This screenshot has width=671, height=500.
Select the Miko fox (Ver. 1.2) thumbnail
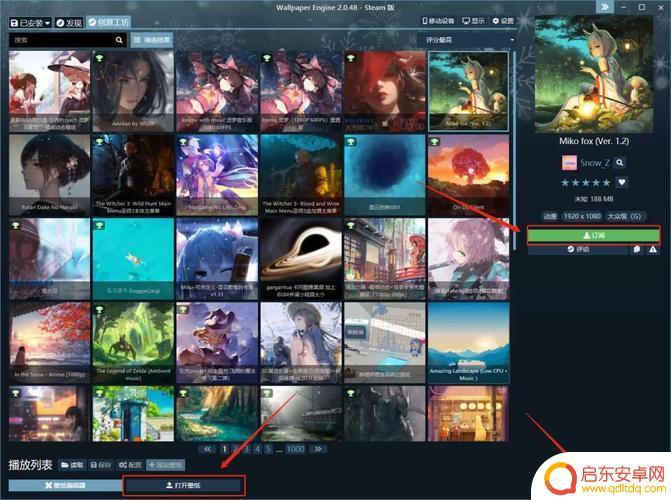(x=468, y=91)
